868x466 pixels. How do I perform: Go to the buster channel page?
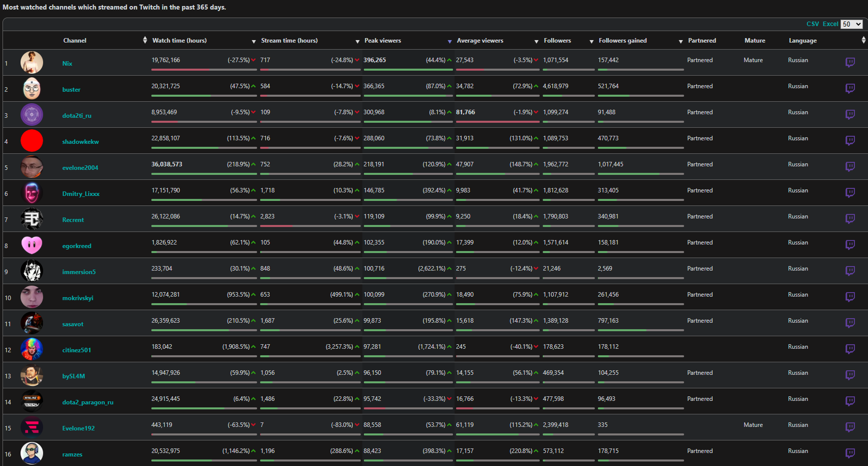71,90
